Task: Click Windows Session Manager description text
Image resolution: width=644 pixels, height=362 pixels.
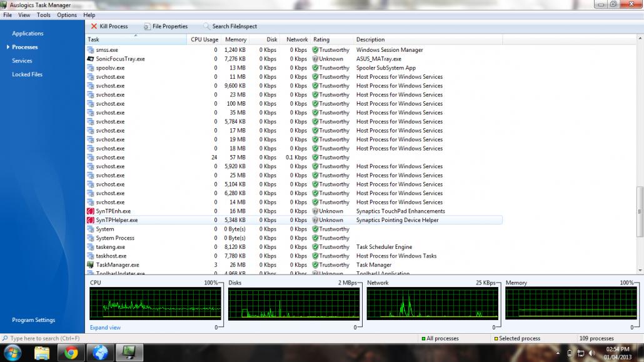Action: [390, 50]
